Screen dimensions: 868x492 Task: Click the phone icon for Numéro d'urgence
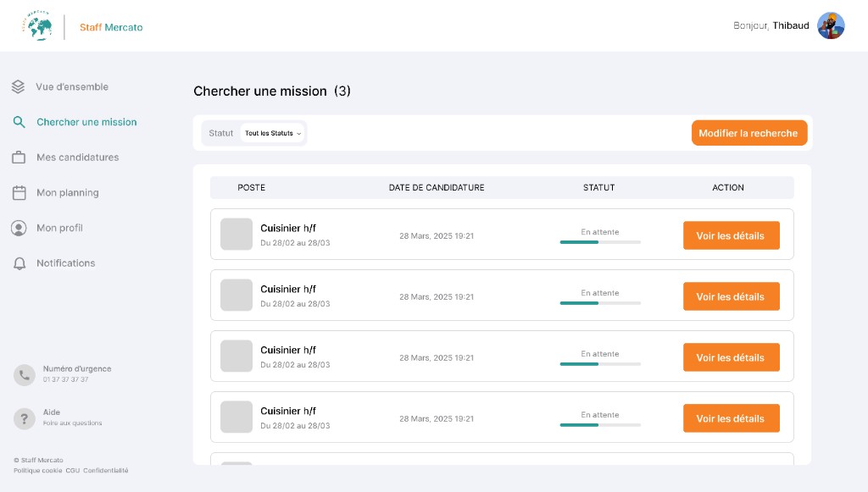25,375
